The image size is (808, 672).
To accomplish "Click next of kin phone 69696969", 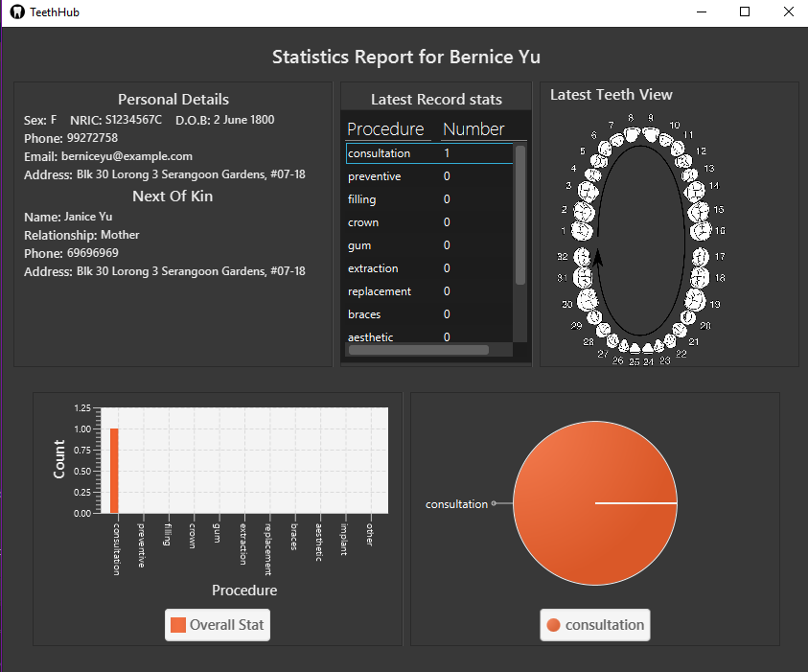I will (x=93, y=253).
